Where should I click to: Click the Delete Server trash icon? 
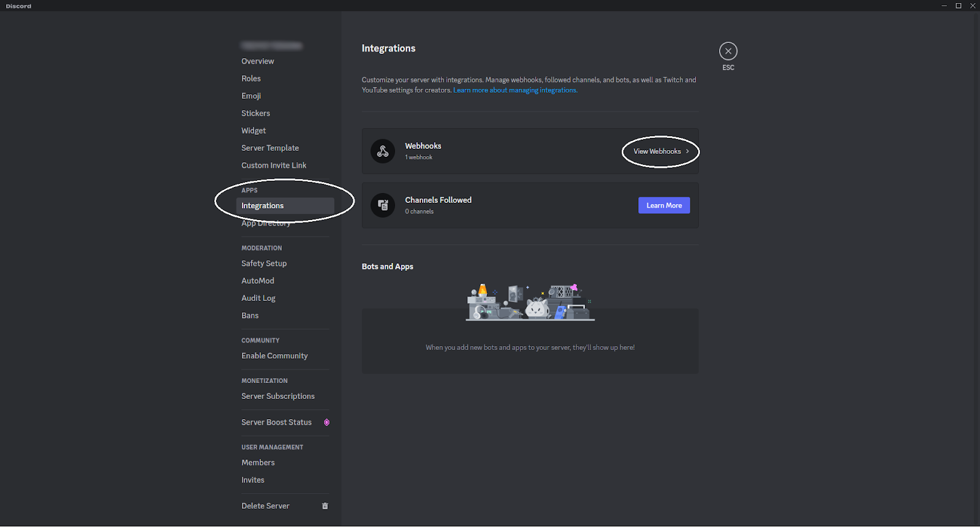coord(325,506)
